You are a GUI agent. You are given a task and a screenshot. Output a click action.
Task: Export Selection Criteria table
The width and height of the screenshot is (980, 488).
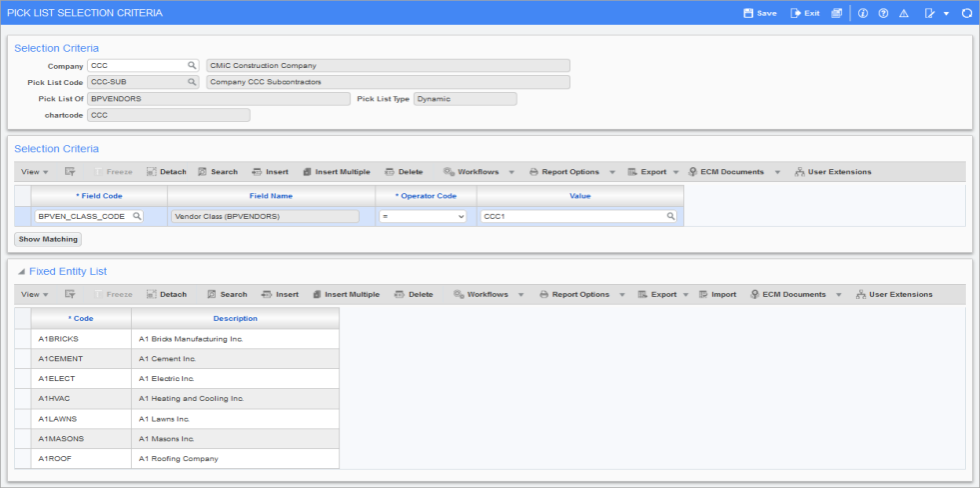tap(647, 171)
